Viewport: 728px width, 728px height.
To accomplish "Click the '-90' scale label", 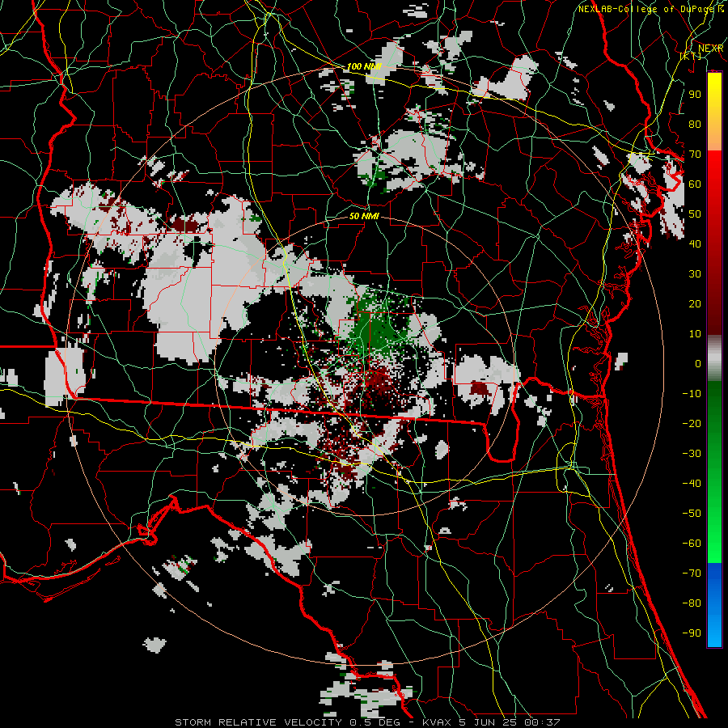I will [x=692, y=633].
